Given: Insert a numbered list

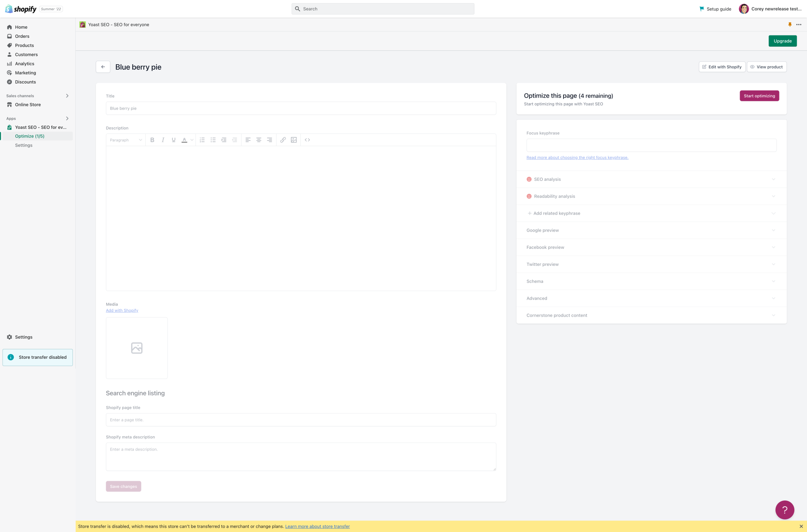Looking at the screenshot, I should [x=202, y=140].
